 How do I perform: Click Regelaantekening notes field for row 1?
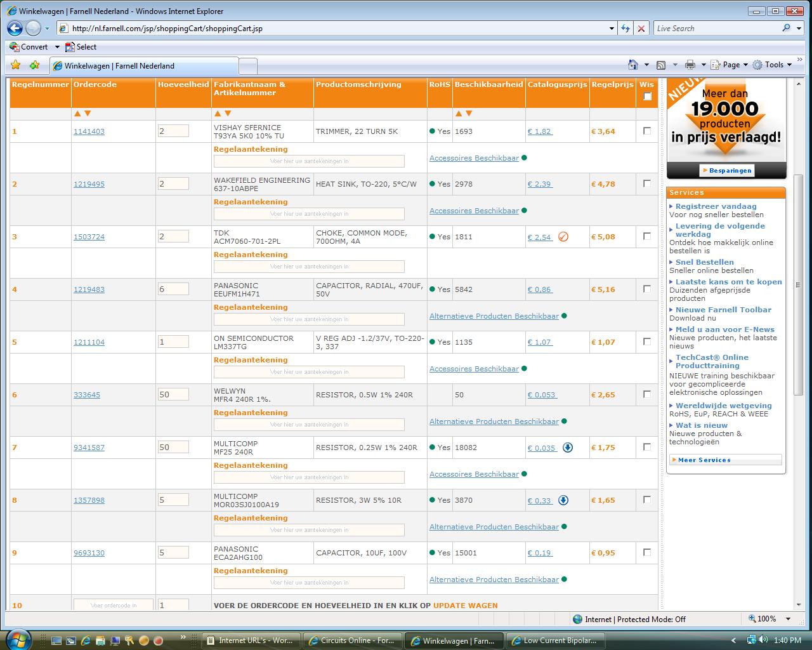click(309, 161)
